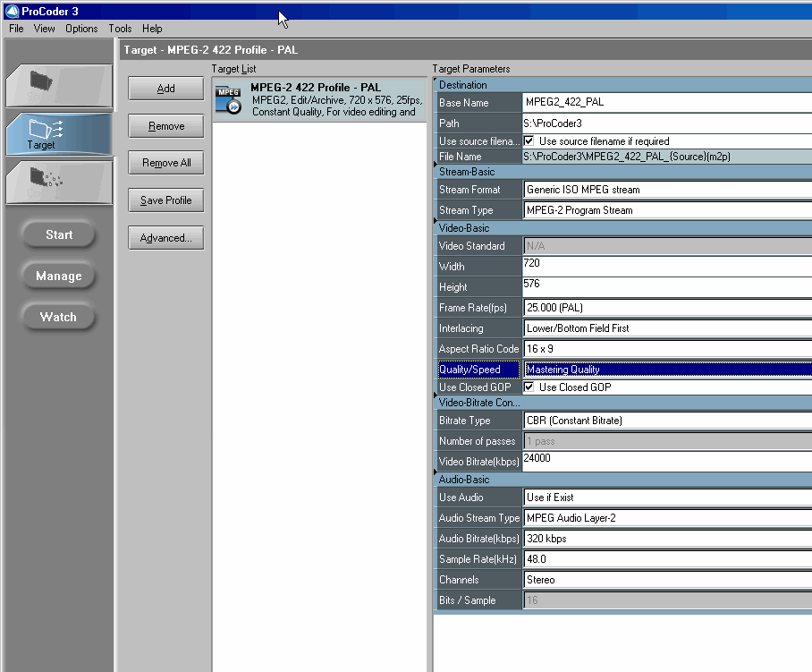The image size is (812, 672).
Task: Open the Help menu
Action: pyautogui.click(x=152, y=29)
